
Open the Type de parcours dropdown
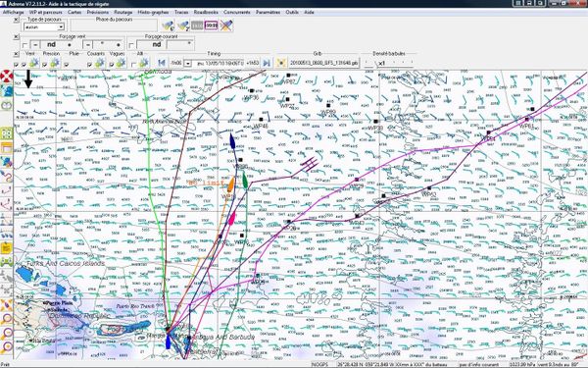click(44, 27)
